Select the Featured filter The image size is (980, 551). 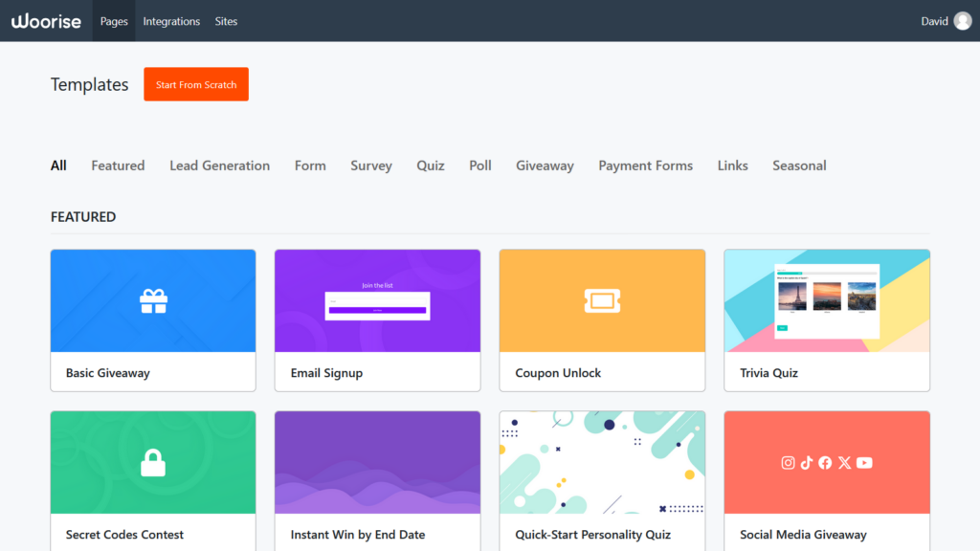(x=118, y=165)
